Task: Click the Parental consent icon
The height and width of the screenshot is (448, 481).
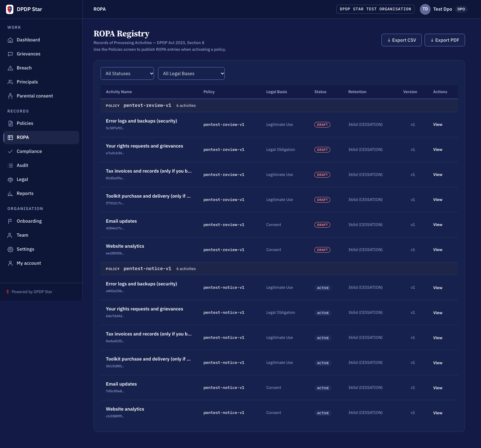Action: pyautogui.click(x=10, y=96)
